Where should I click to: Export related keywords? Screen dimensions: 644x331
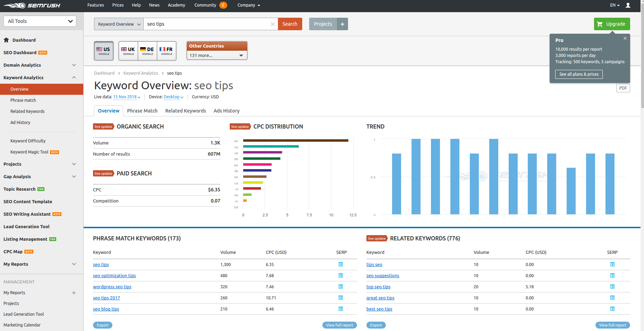point(376,325)
